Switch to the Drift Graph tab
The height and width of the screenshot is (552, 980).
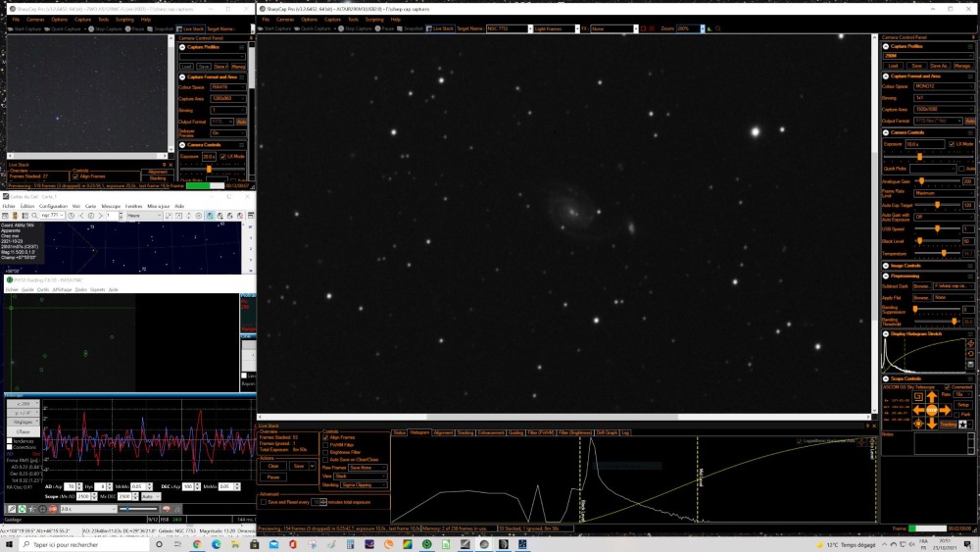(607, 432)
